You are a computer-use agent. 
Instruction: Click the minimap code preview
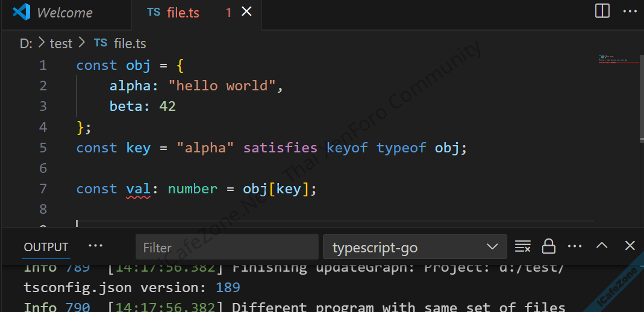(618, 59)
